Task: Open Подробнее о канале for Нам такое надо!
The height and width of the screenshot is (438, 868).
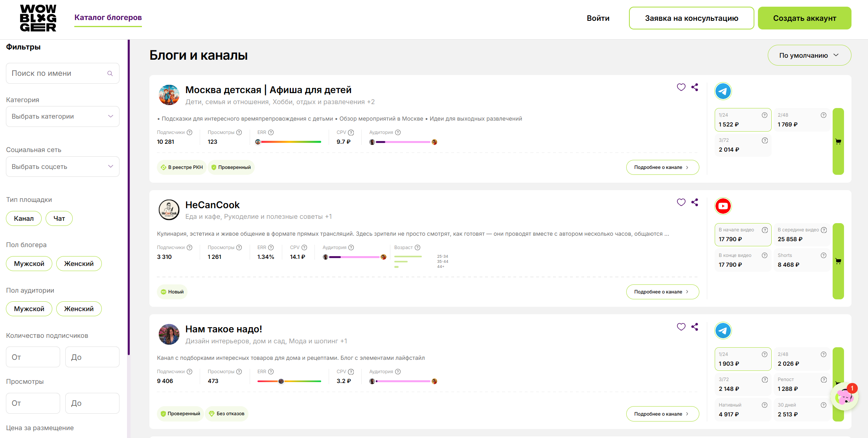Action: coord(662,414)
